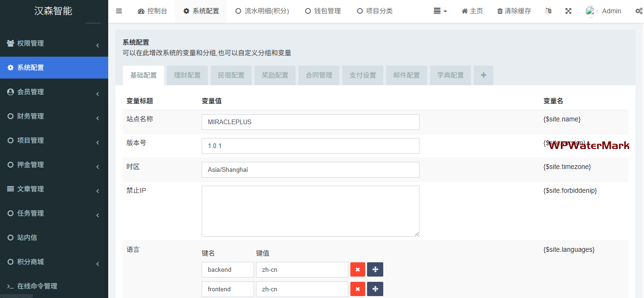
Task: Toggle the sidebar hamburger menu
Action: (119, 11)
